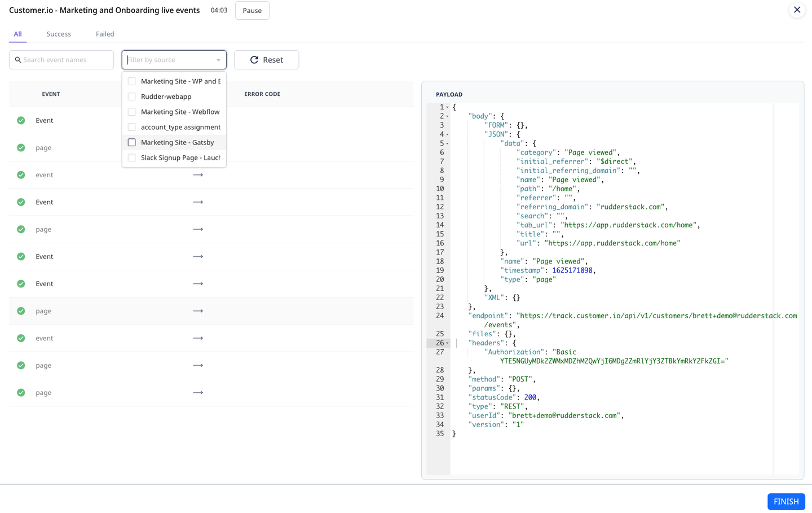
Task: Click the green success icon on first Event row
Action: click(x=21, y=120)
